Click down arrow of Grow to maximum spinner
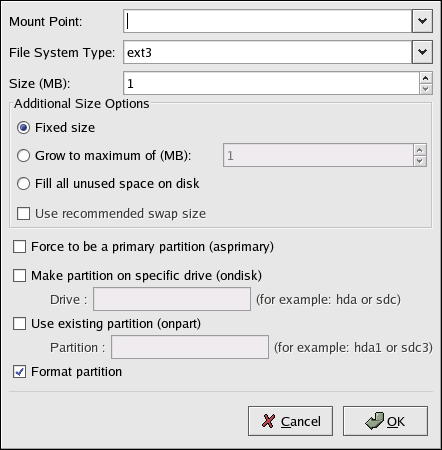This screenshot has width=442, height=450. [420, 161]
